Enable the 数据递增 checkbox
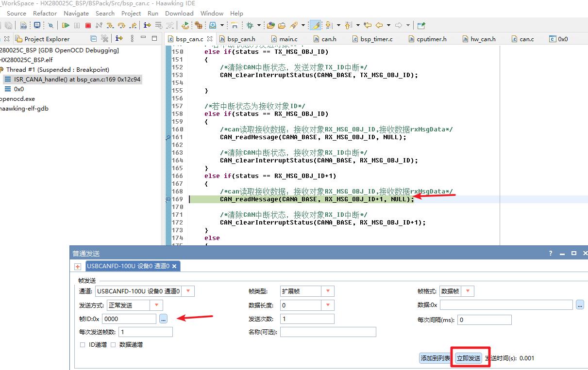Image resolution: width=588 pixels, height=370 pixels. [113, 345]
